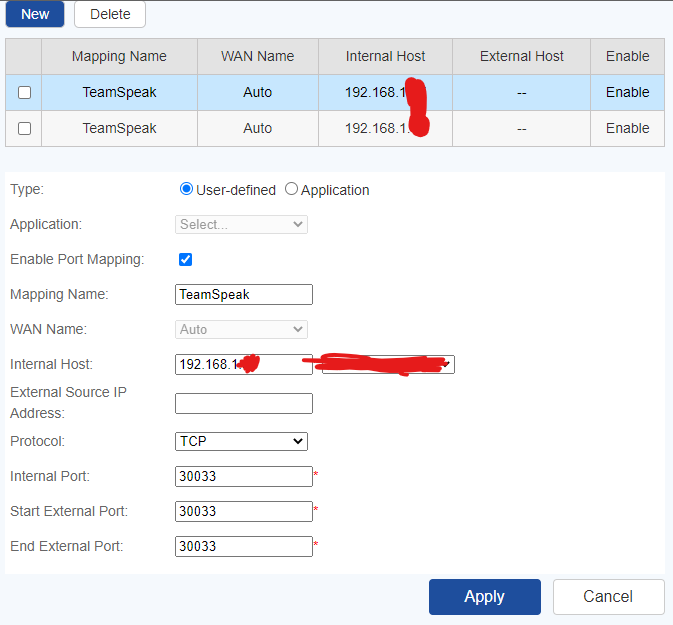The image size is (673, 625).
Task: Click the External Host column header
Action: (521, 56)
